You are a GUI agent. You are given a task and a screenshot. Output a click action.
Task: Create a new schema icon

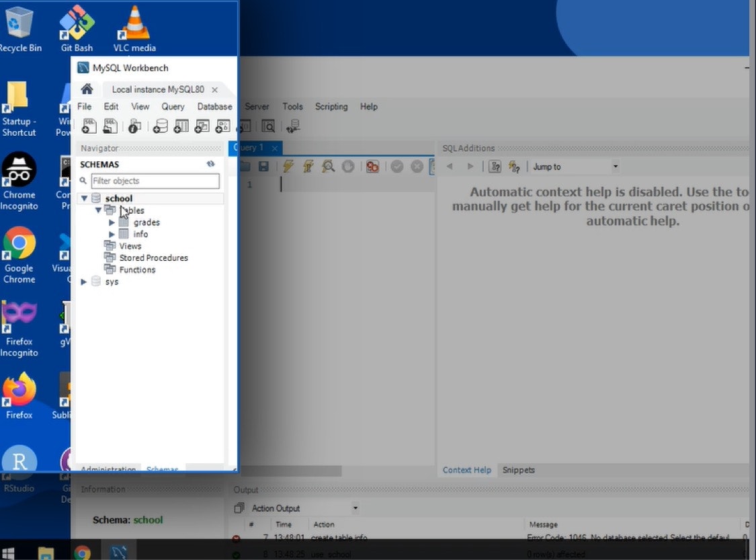pyautogui.click(x=160, y=126)
